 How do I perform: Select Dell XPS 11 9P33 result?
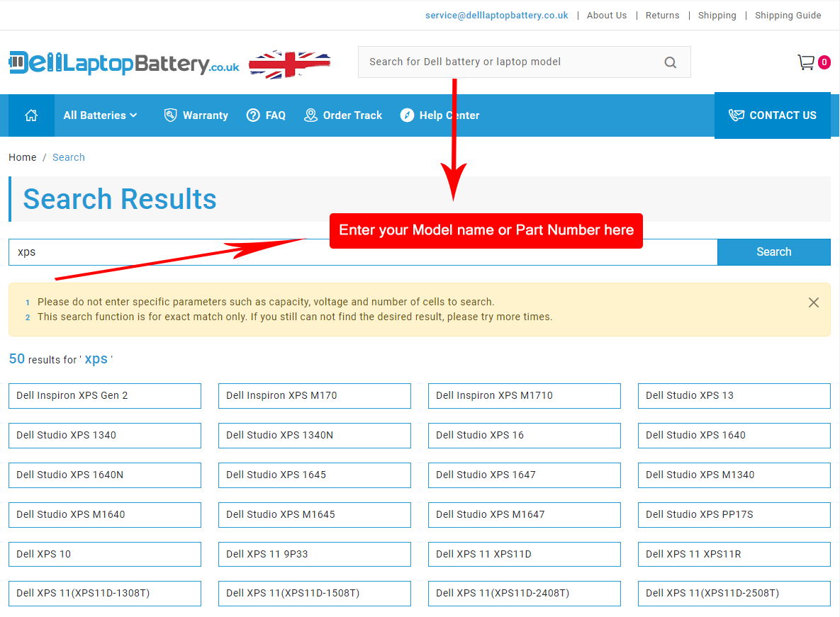tap(315, 555)
